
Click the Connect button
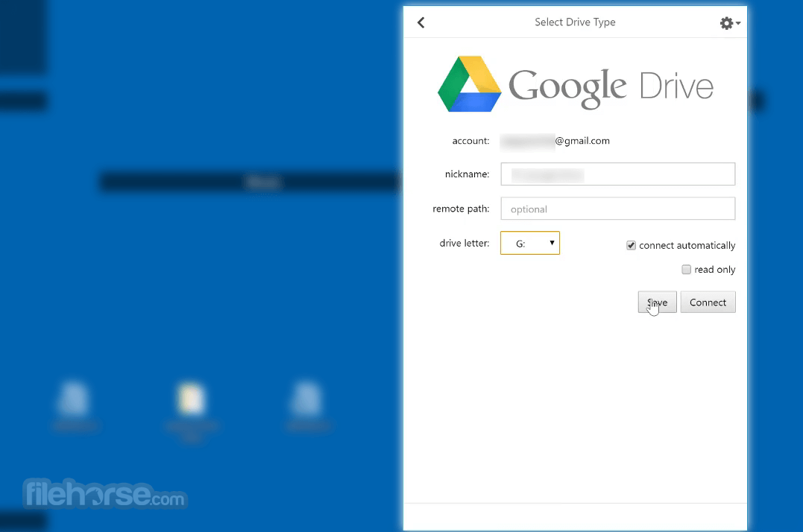[x=708, y=303]
